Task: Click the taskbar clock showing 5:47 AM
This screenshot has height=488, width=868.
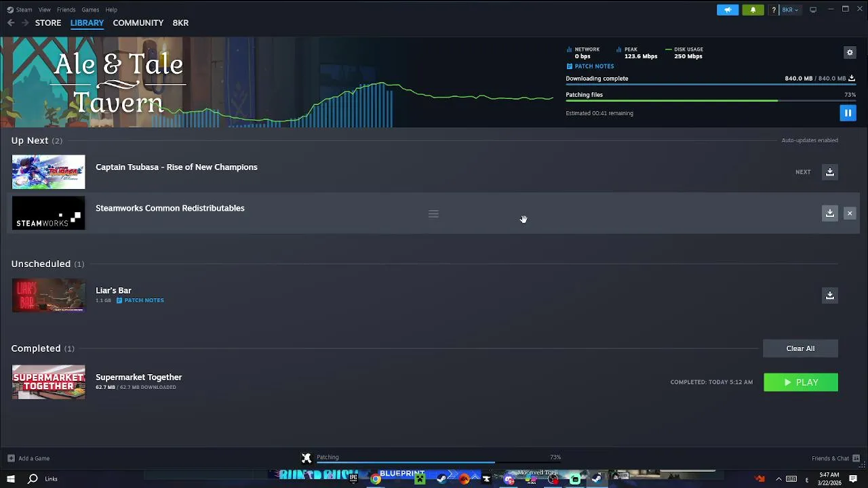Action: 829,479
